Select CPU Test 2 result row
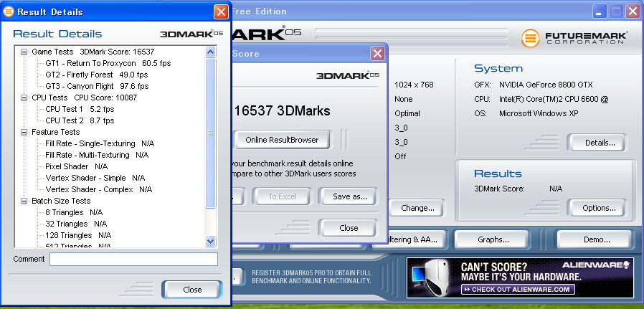 (x=80, y=120)
